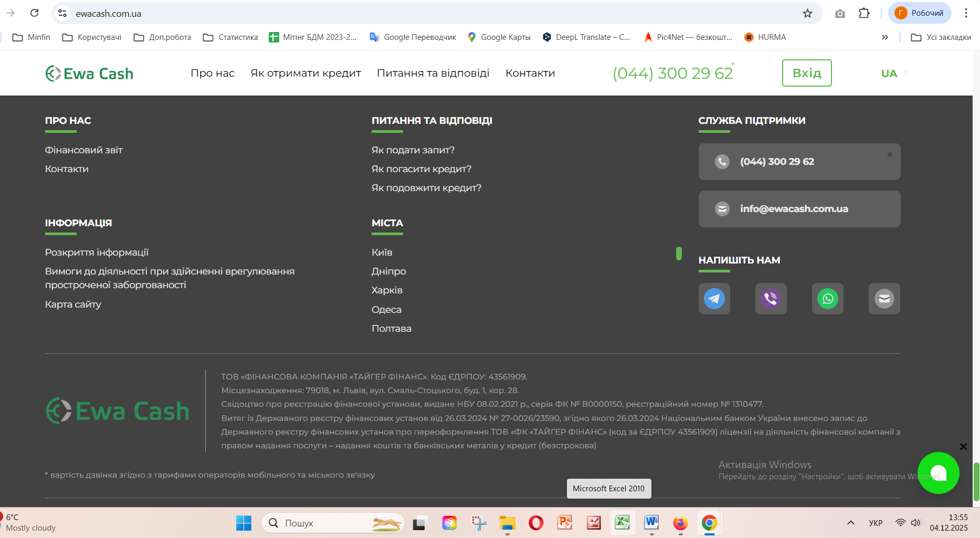This screenshot has width=980, height=538.
Task: Open the Розкриття інформації link
Action: [x=97, y=252]
